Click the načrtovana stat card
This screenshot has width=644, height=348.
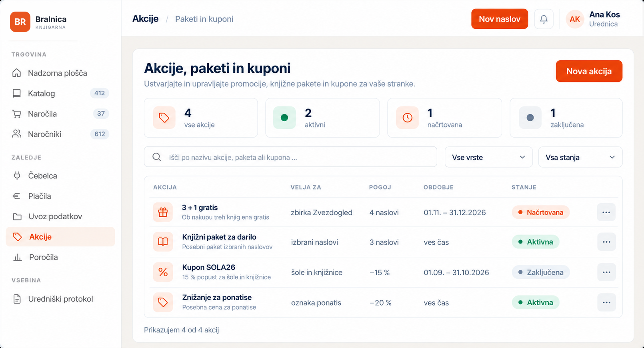(x=444, y=118)
